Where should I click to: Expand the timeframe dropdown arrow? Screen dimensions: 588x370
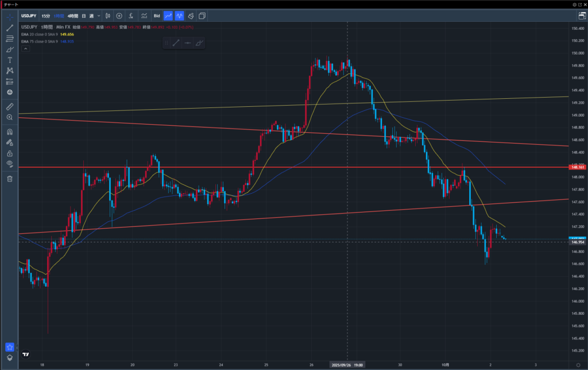click(x=98, y=16)
